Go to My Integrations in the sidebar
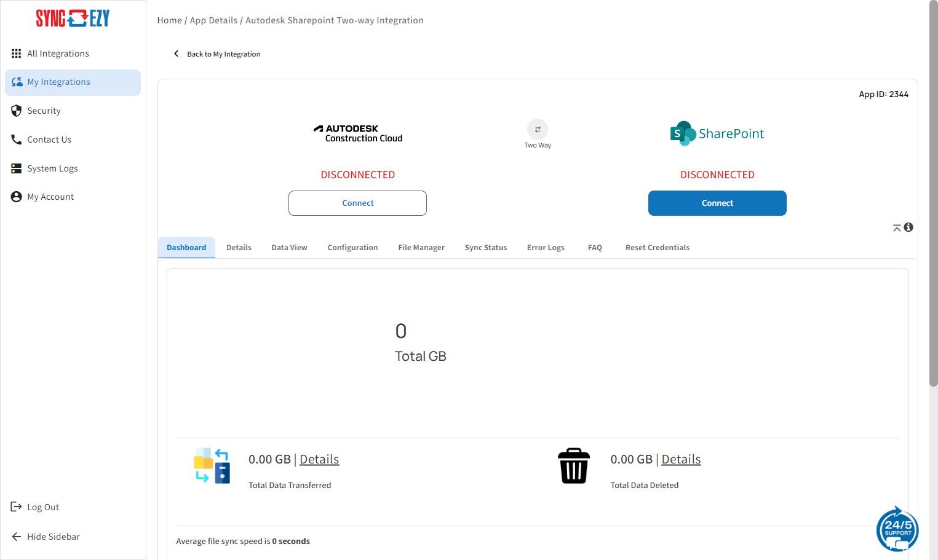The image size is (938, 560). point(73,82)
